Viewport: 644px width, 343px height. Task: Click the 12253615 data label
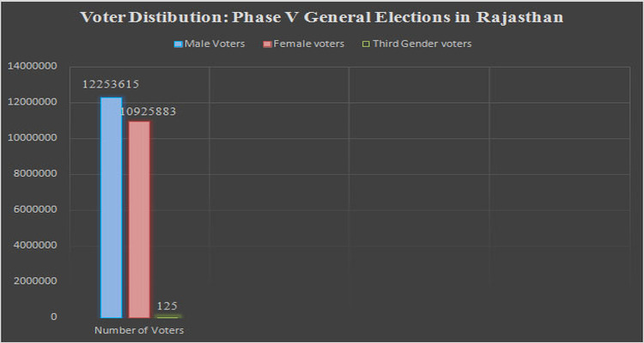coord(111,85)
